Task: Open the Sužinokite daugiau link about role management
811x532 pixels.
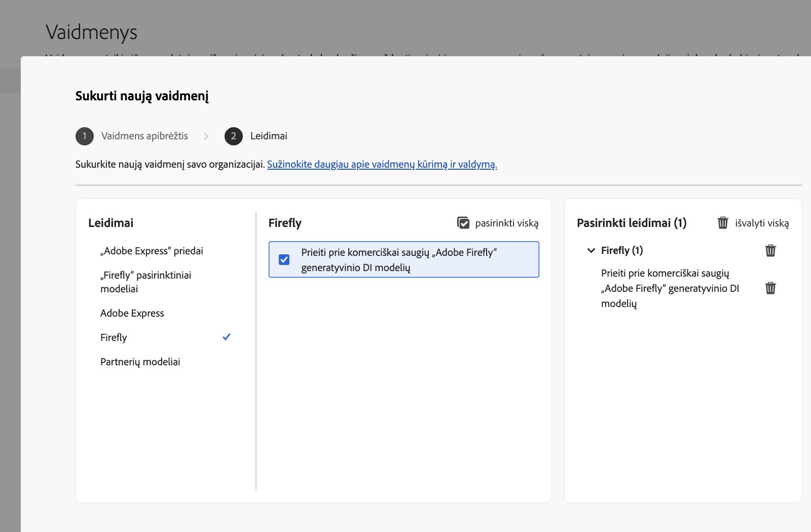Action: pyautogui.click(x=382, y=164)
